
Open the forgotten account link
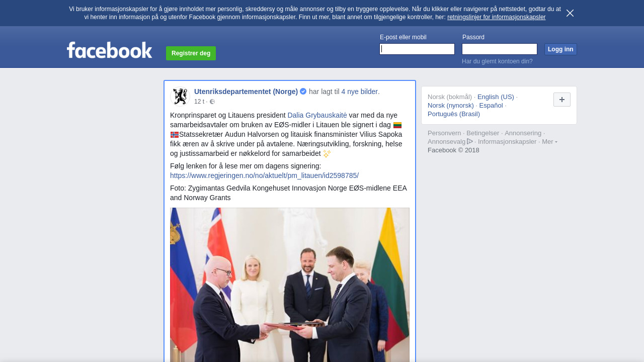497,61
